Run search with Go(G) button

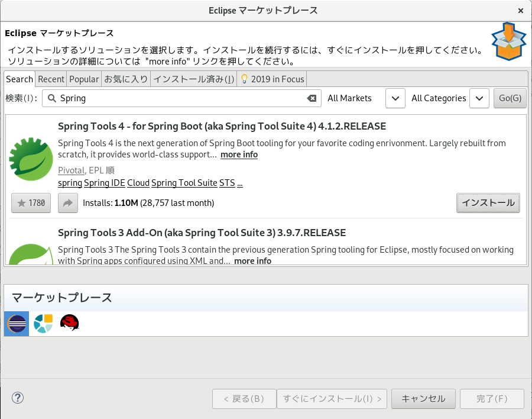pyautogui.click(x=510, y=98)
